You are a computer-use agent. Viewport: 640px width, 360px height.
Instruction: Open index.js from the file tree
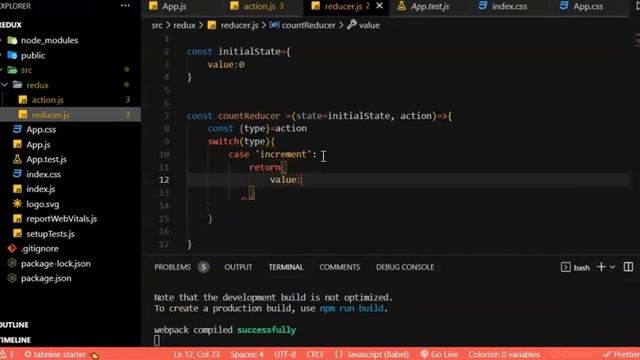(x=40, y=189)
